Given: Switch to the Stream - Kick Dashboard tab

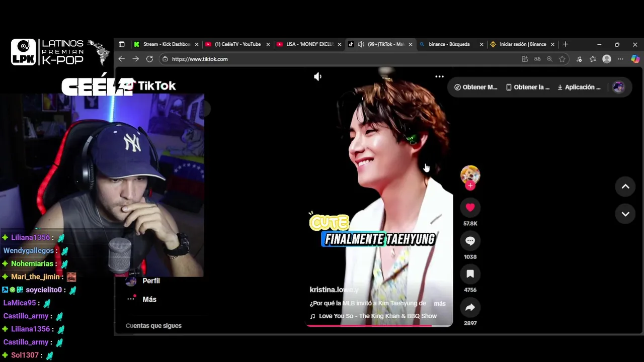Looking at the screenshot, I should [167, 44].
